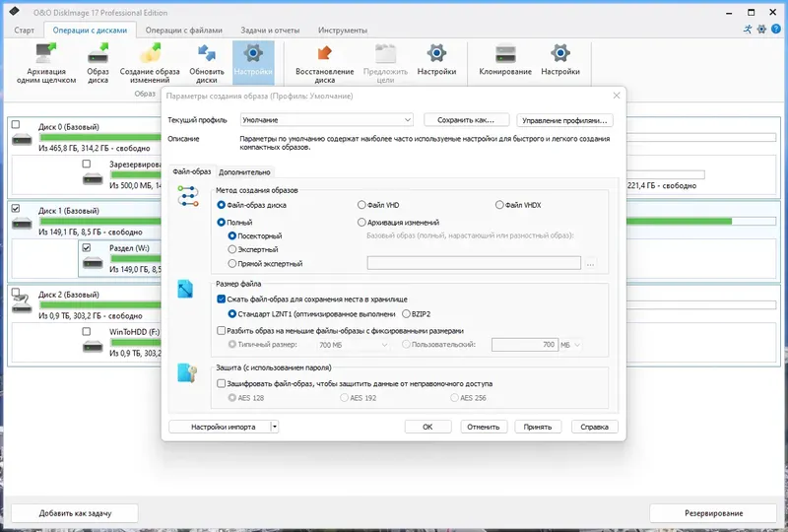This screenshot has height=532, width=788.
Task: Click custom size 700 input field
Action: 525,345
